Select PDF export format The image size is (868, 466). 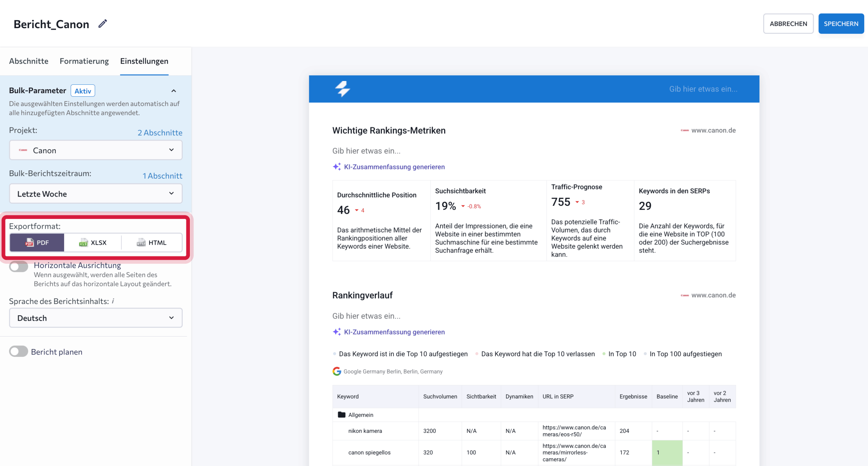point(37,243)
